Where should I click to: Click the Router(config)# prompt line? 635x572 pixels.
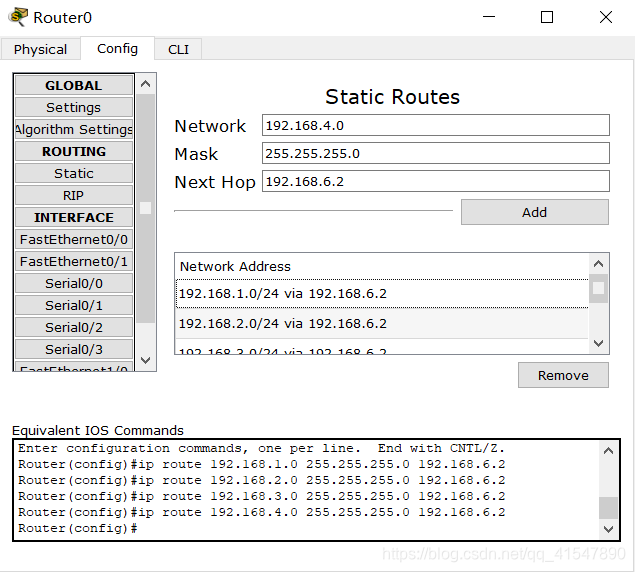[78, 528]
